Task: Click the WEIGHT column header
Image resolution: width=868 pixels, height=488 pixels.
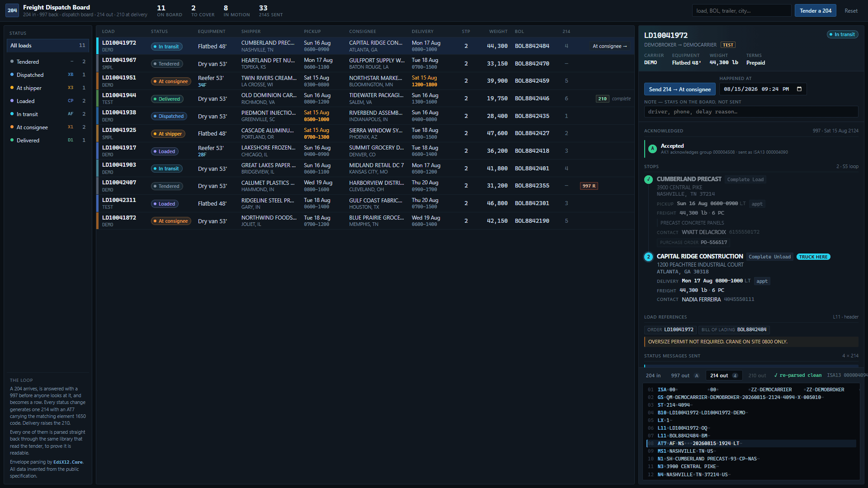Action: [498, 32]
